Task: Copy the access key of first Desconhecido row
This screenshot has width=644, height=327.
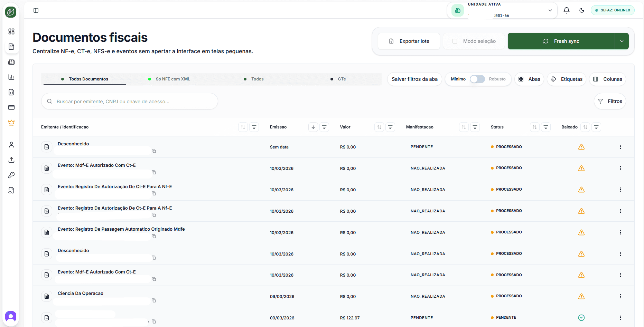Action: 154,151
